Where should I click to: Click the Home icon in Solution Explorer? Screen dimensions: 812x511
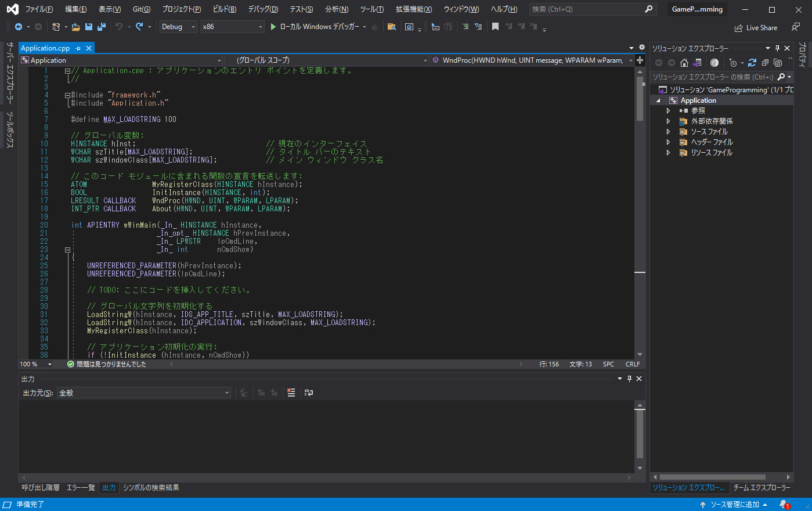point(684,63)
